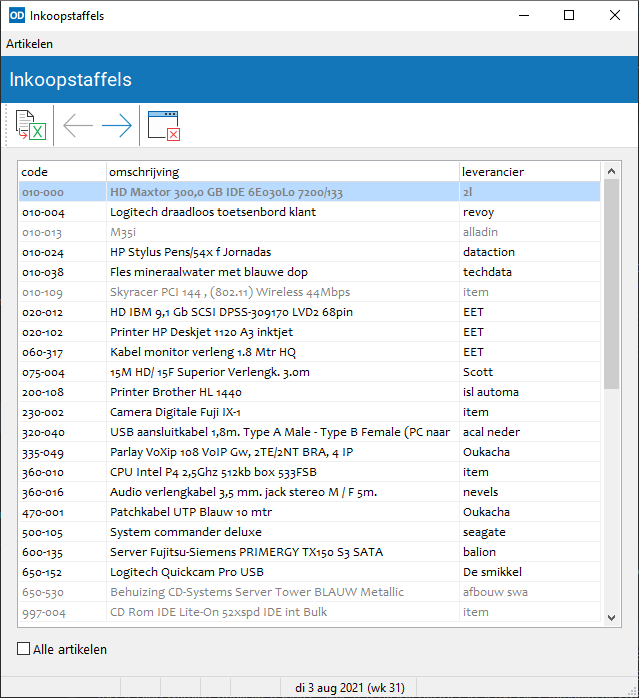Select the Printer Brother HL 1440 row

[309, 392]
